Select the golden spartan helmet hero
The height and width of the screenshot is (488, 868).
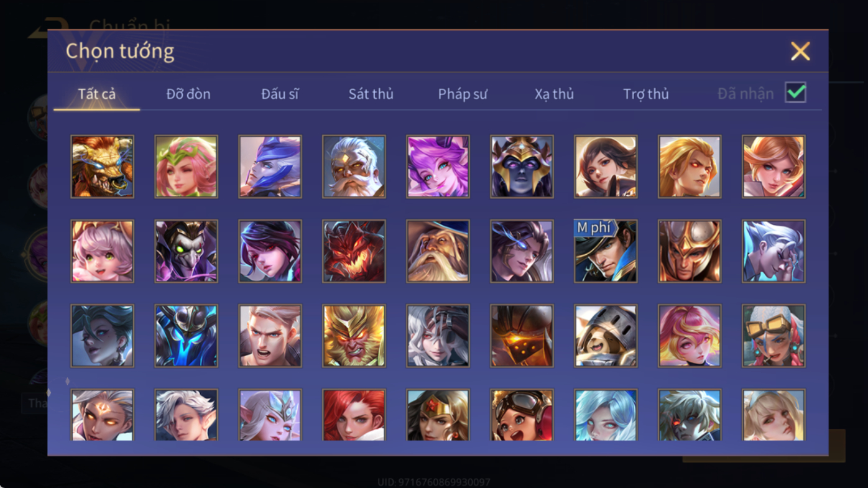690,251
